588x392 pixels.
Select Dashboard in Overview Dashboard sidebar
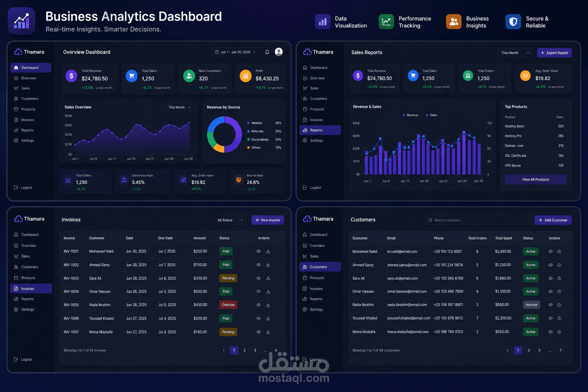point(31,68)
